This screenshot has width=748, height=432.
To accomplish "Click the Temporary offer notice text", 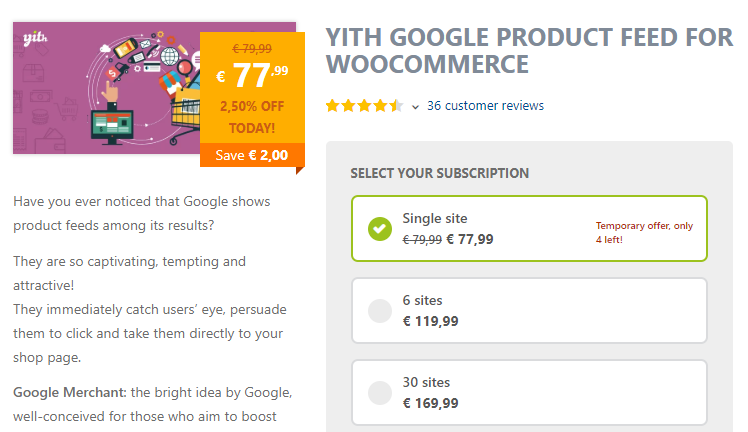I will click(x=644, y=232).
